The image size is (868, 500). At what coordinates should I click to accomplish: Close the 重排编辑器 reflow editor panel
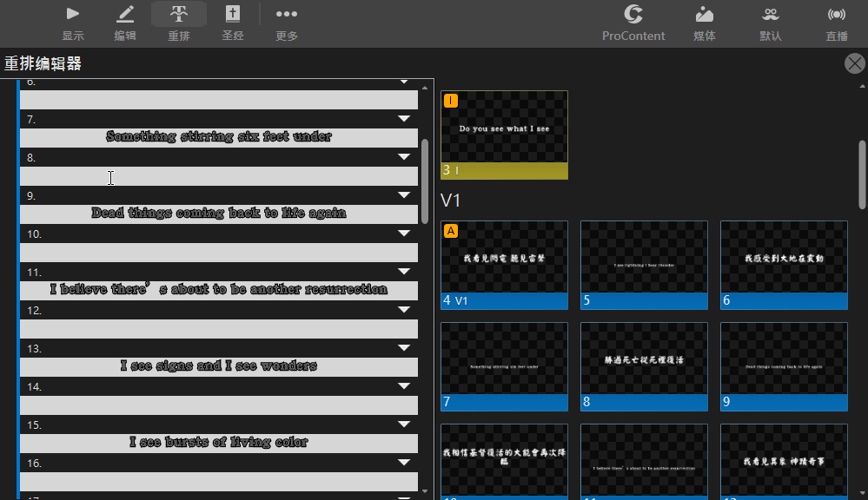[x=855, y=63]
